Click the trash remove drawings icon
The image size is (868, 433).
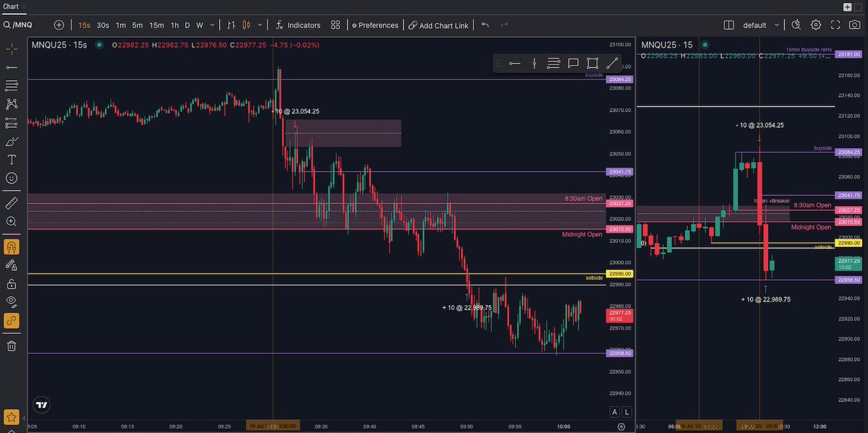(12, 346)
